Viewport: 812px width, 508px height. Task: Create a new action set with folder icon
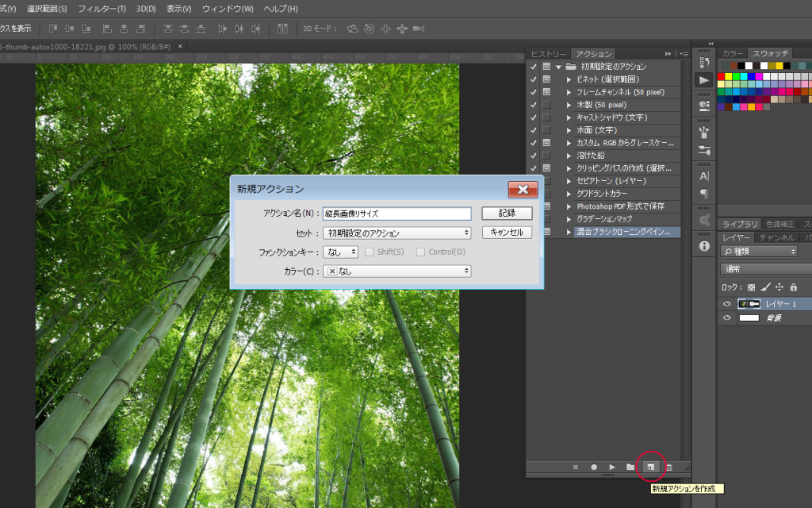pyautogui.click(x=630, y=467)
